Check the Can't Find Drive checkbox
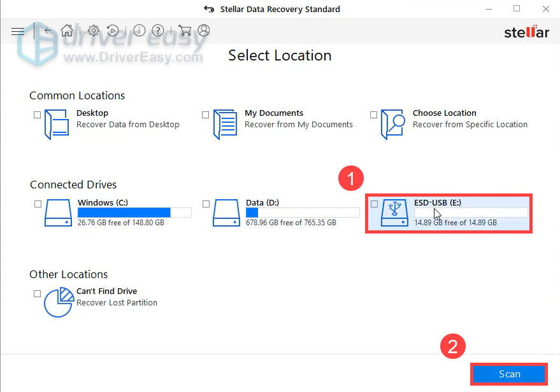560x392 pixels. (x=37, y=293)
